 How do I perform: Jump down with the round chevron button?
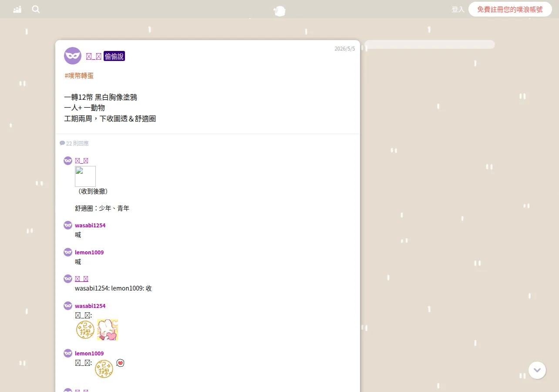pos(537,370)
